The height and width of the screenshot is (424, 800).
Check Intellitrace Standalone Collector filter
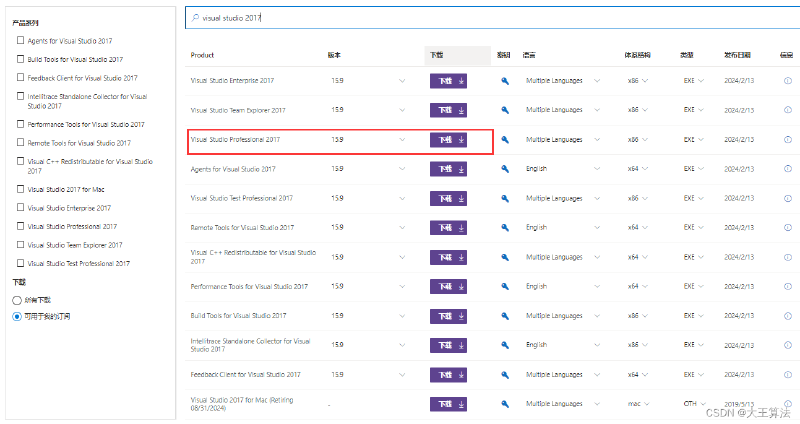click(20, 95)
